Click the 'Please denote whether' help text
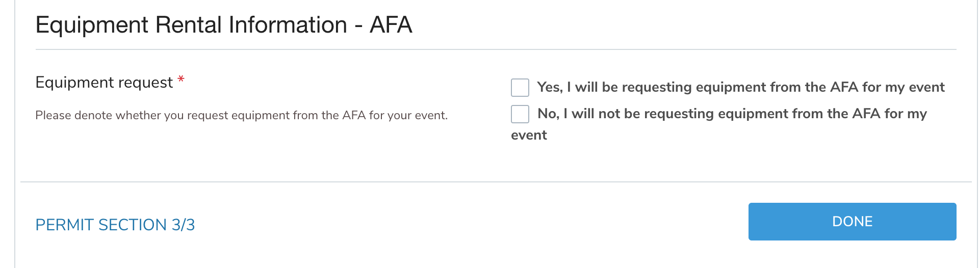Screen dimensions: 980x268 pos(241,116)
